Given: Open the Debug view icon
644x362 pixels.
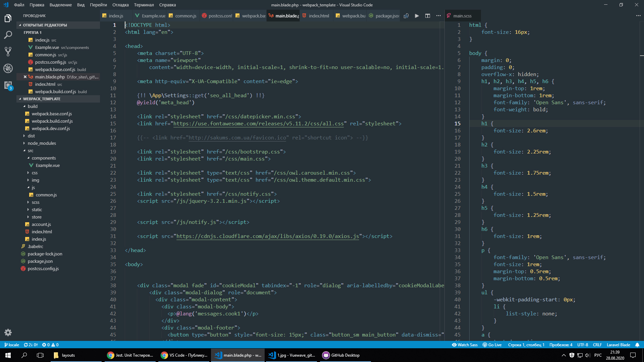Looking at the screenshot, I should tap(8, 68).
